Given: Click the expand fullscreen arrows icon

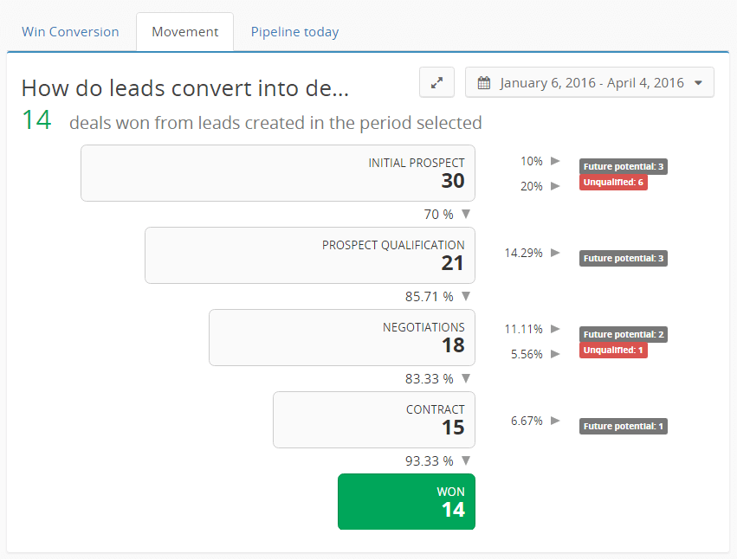Looking at the screenshot, I should click(x=437, y=83).
